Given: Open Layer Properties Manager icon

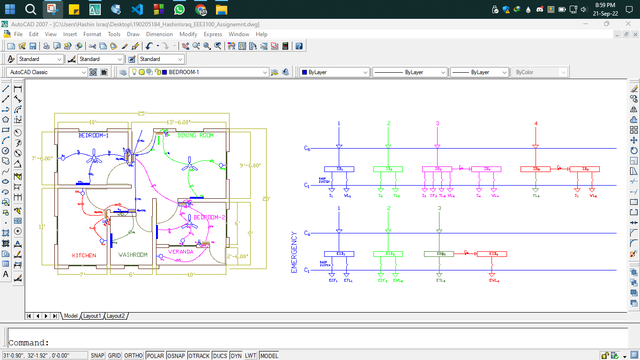Looking at the screenshot, I should tap(123, 72).
